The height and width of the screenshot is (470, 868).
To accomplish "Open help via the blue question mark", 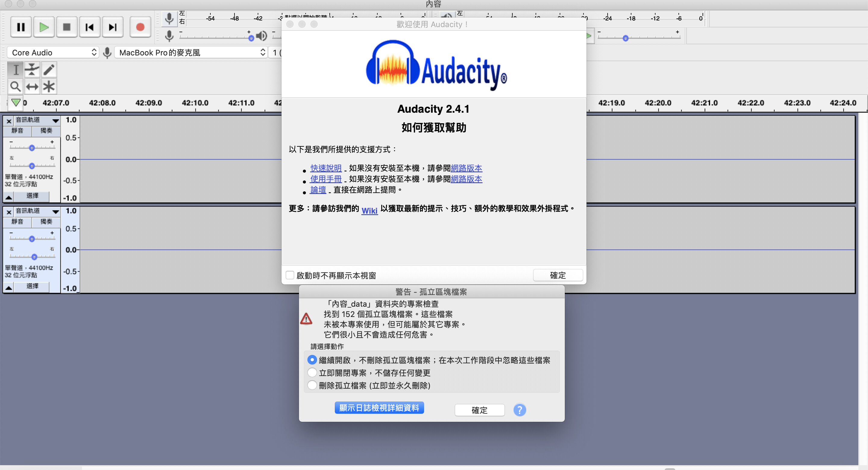I will pyautogui.click(x=520, y=410).
